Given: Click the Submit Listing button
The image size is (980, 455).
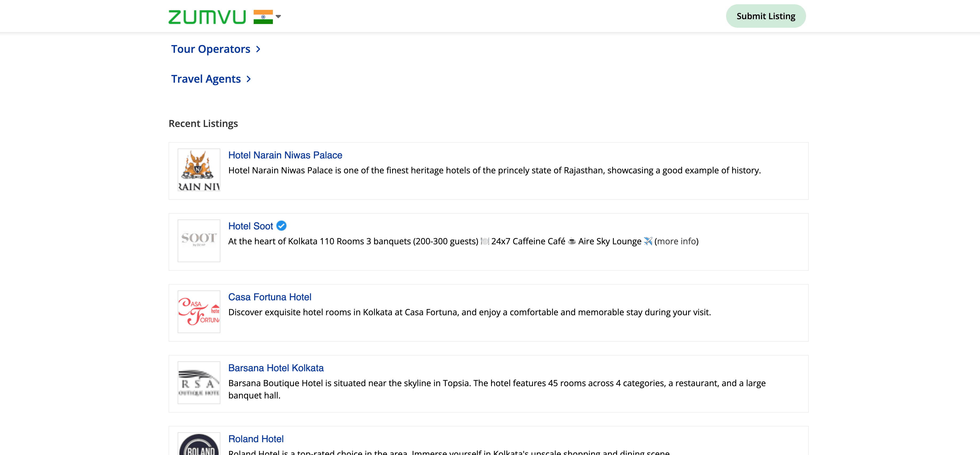Looking at the screenshot, I should click(766, 16).
